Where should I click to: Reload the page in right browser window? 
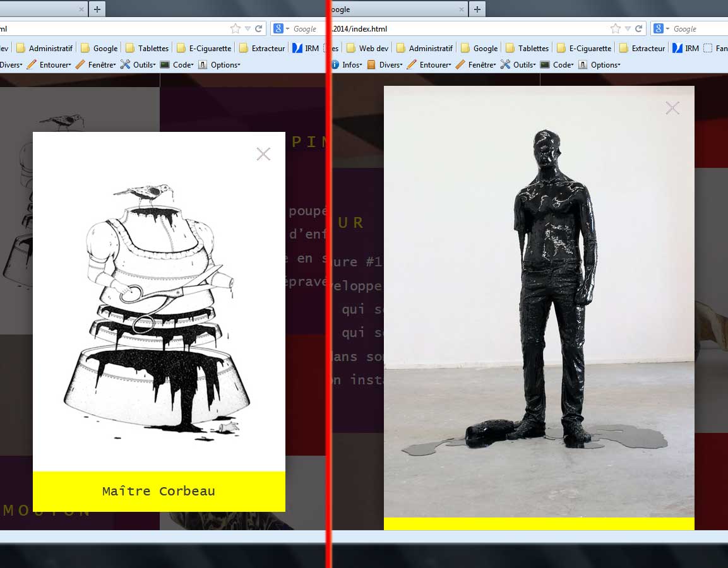point(638,28)
